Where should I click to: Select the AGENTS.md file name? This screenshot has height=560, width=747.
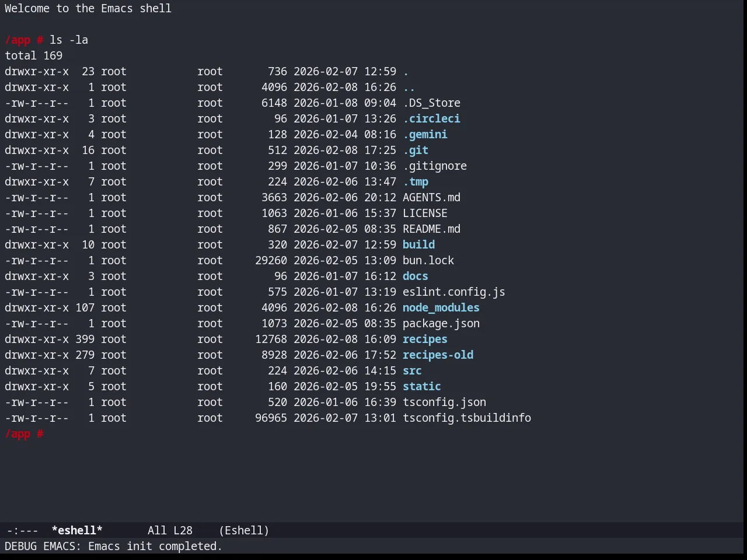pos(431,197)
